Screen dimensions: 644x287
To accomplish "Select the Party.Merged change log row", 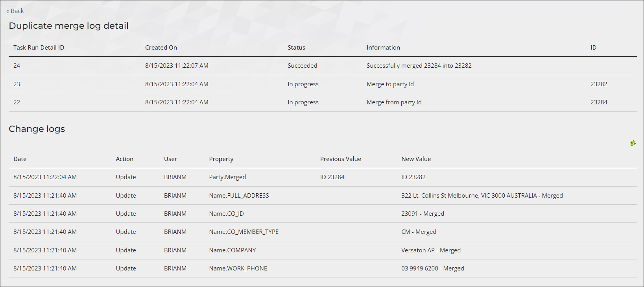I will (323, 177).
